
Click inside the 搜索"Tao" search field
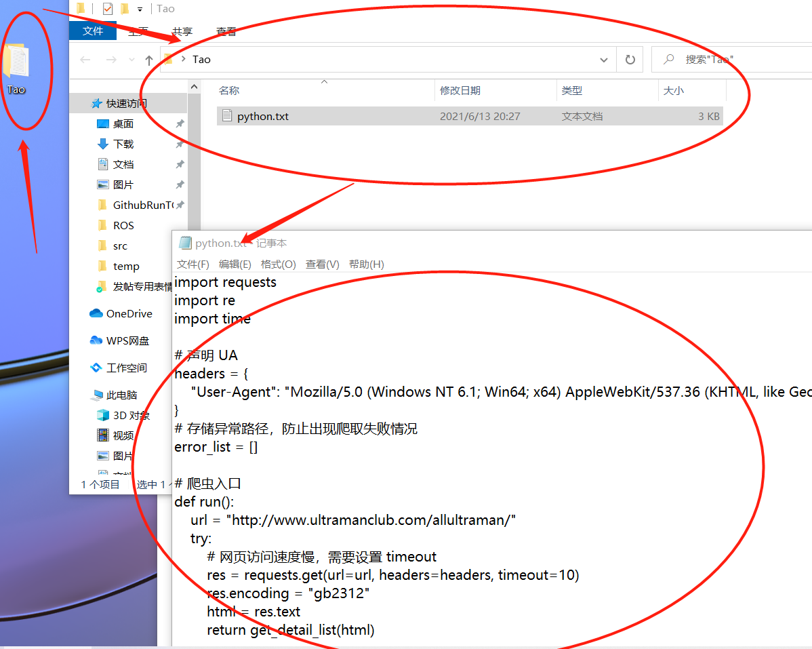coord(731,60)
